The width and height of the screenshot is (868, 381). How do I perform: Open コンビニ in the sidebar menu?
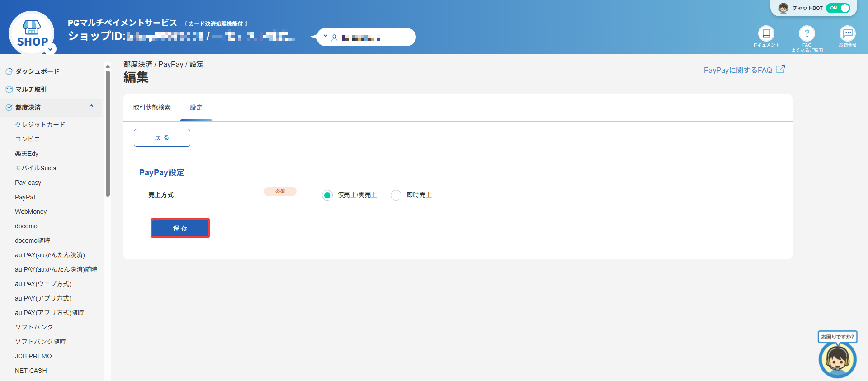click(x=28, y=139)
